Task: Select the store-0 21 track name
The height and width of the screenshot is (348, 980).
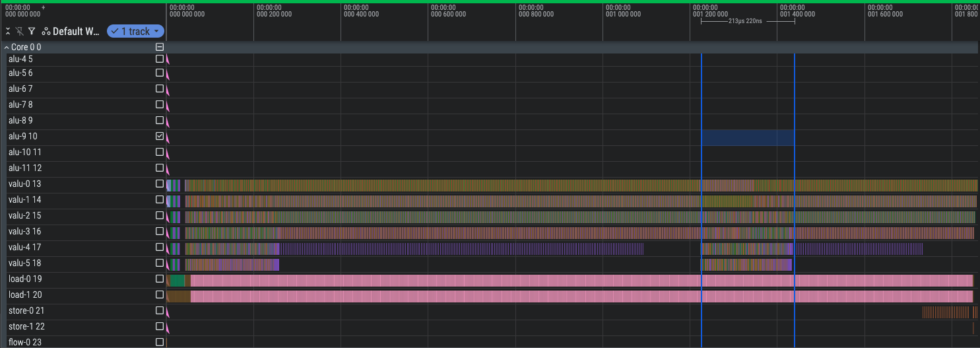Action: tap(26, 310)
